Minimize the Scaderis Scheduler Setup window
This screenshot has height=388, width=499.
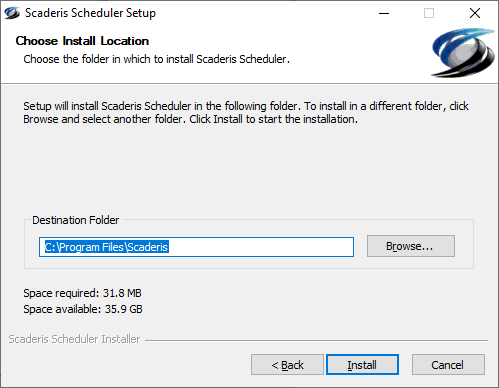pyautogui.click(x=384, y=13)
